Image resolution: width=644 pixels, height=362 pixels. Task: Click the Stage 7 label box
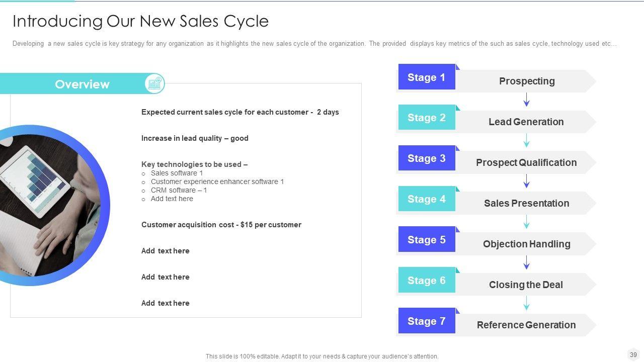tap(427, 321)
